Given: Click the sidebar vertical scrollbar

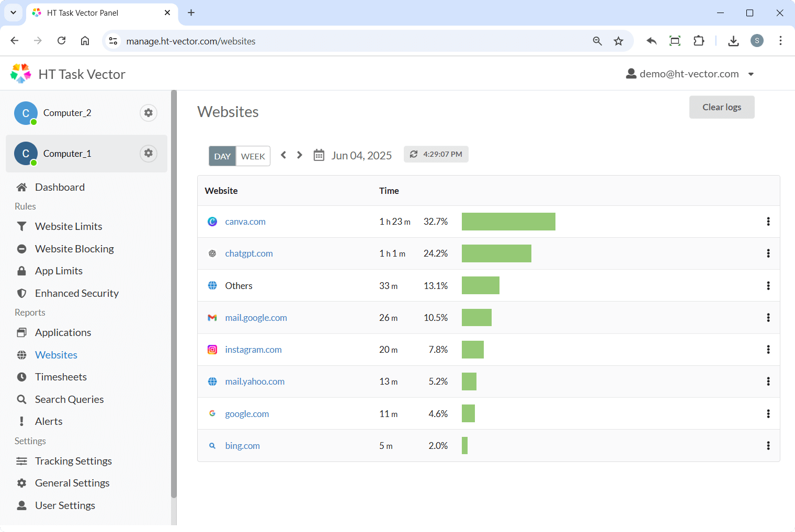Looking at the screenshot, I should tap(174, 294).
